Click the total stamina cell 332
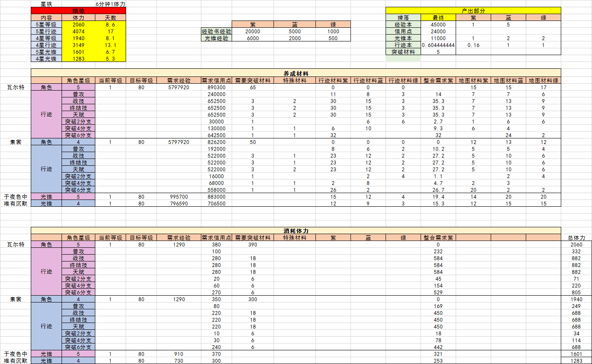This screenshot has width=592, height=364. coord(576,251)
